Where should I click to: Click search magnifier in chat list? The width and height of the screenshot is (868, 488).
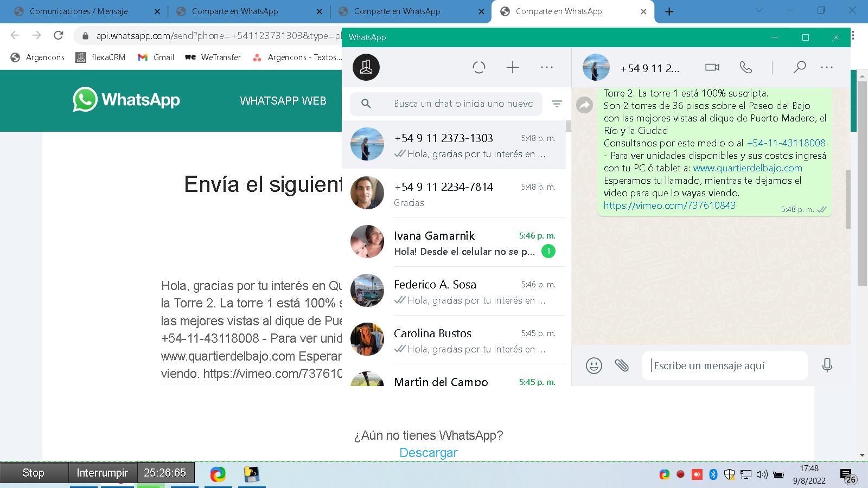[x=366, y=104]
